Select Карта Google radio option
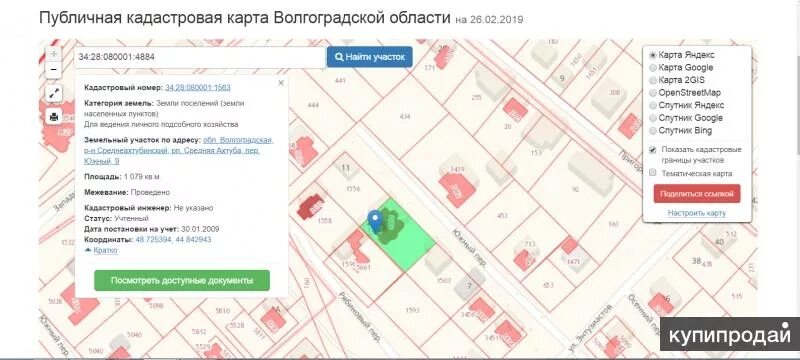This screenshot has width=800, height=360. [x=653, y=67]
